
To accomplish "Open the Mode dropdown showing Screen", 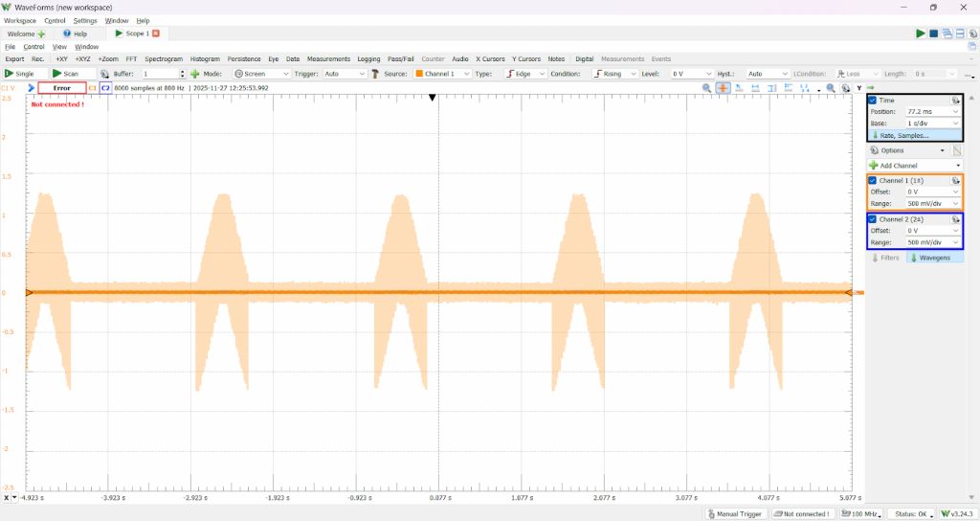I will point(261,74).
